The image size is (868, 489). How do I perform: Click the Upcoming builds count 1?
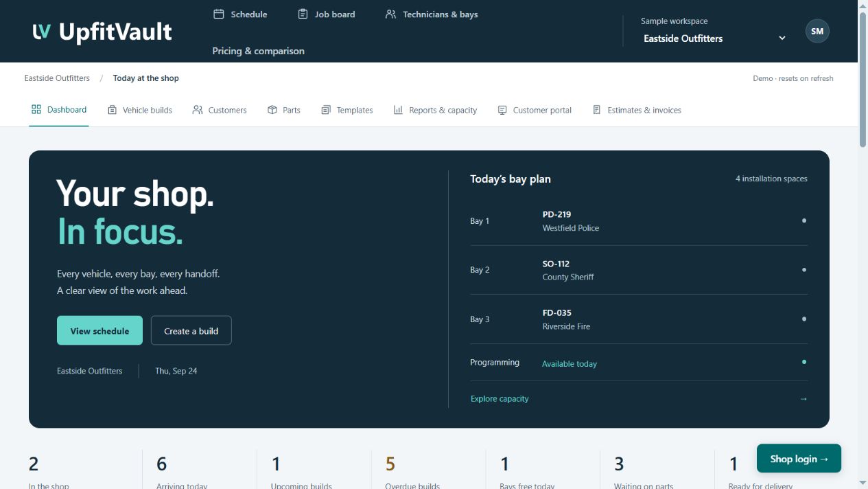pyautogui.click(x=276, y=464)
